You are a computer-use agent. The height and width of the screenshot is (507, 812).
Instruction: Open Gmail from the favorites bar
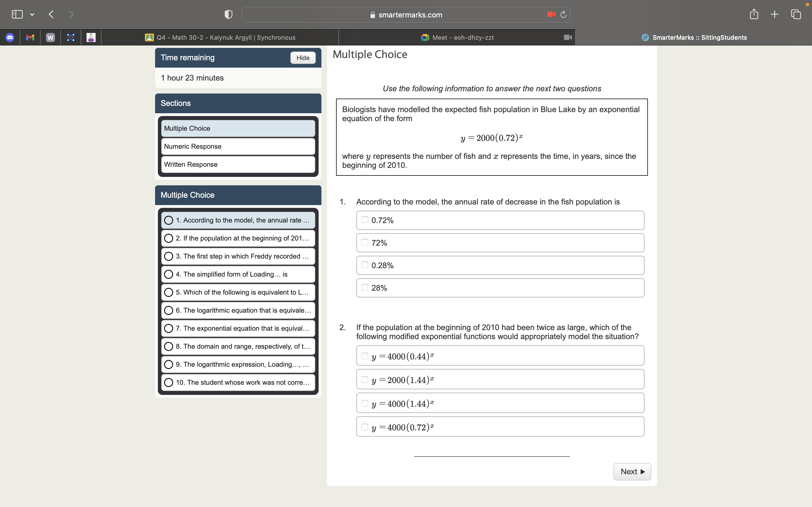(x=30, y=37)
